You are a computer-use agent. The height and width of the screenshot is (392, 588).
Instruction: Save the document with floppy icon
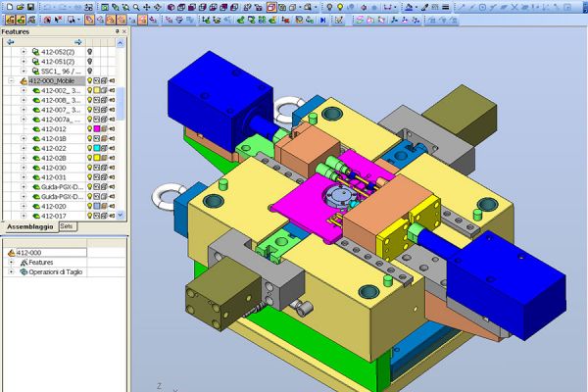coord(30,6)
